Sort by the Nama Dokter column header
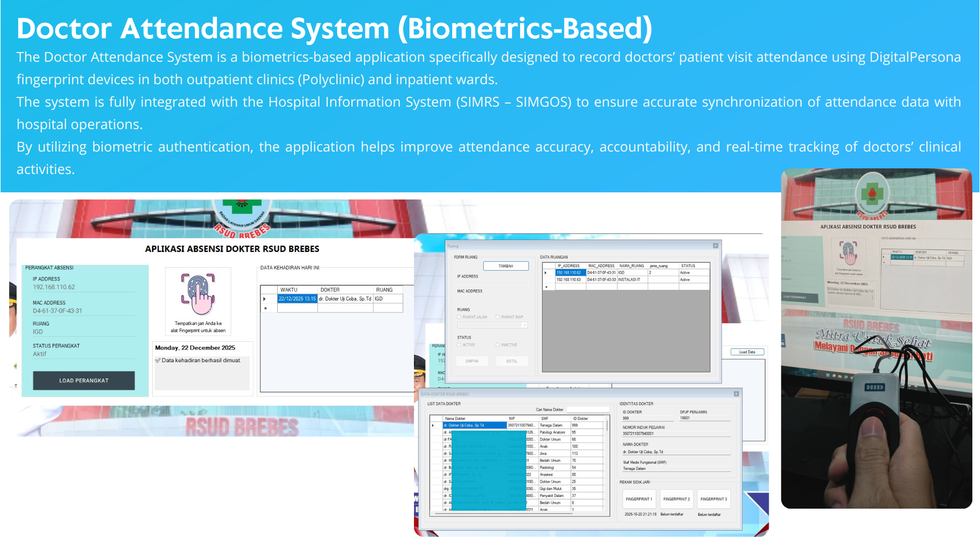This screenshot has height=551, width=980. tap(455, 418)
